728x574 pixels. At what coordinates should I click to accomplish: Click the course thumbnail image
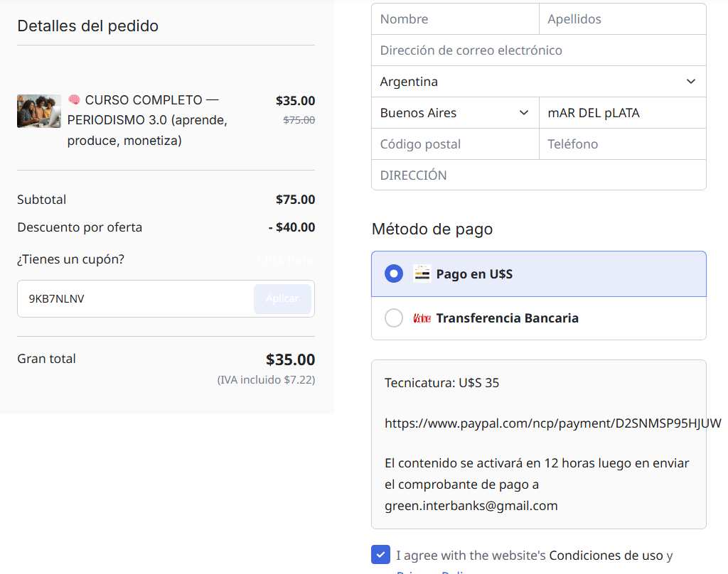point(39,112)
